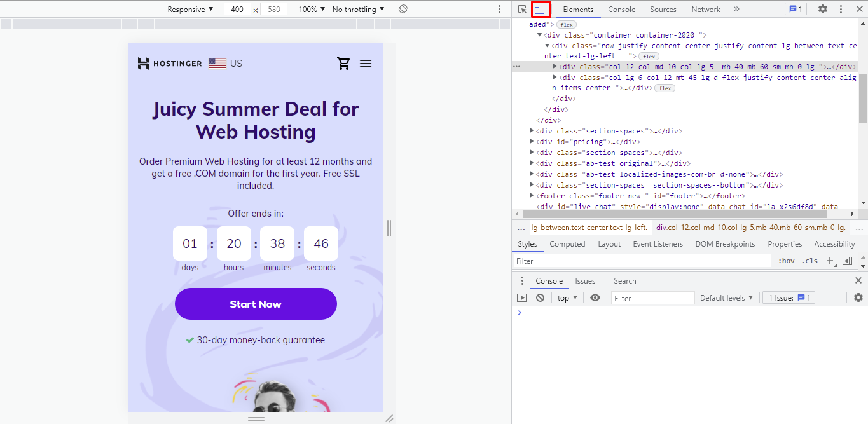Click the rotate screen orientation icon
This screenshot has height=424, width=868.
click(403, 9)
